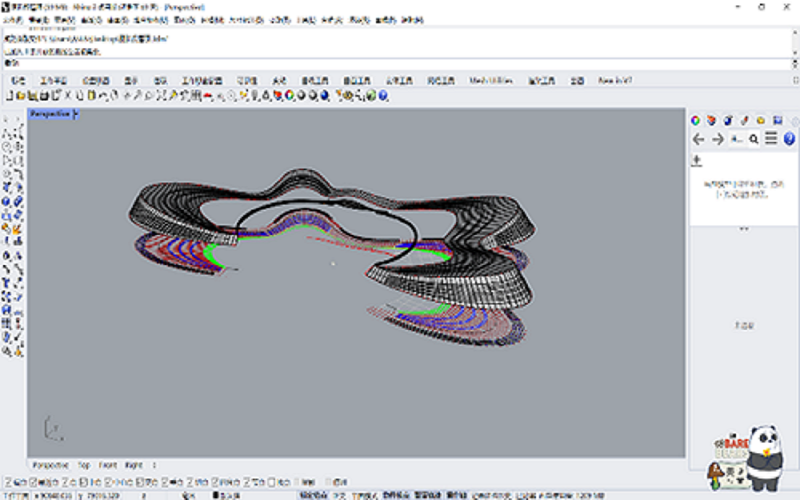Screen dimensions: 800x500
Task: Click the import download arrow in panel
Action: click(x=697, y=161)
